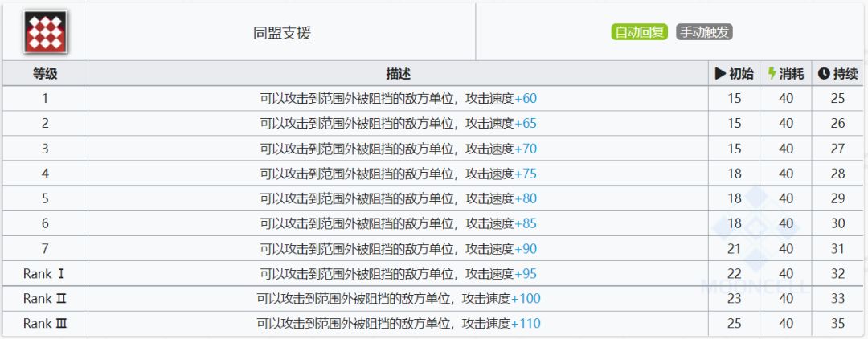Viewport: 868px width, 339px height.
Task: Select the level 7 row description text
Action: click(386, 249)
